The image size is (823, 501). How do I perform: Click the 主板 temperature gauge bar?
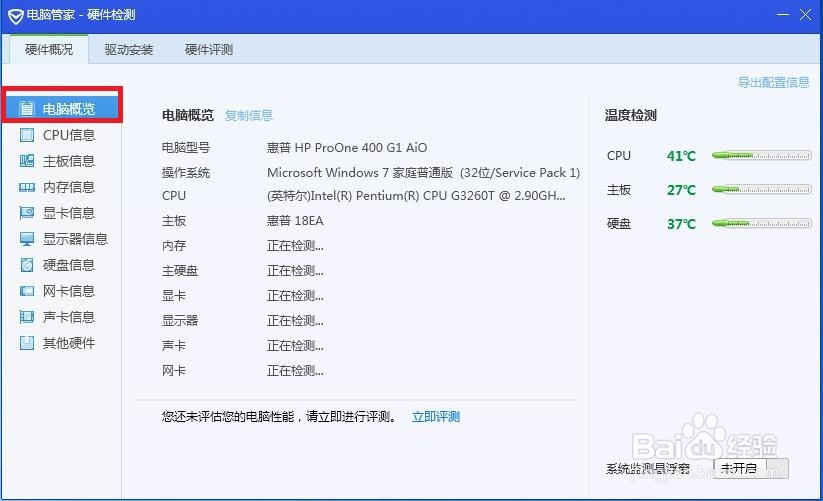pos(762,189)
